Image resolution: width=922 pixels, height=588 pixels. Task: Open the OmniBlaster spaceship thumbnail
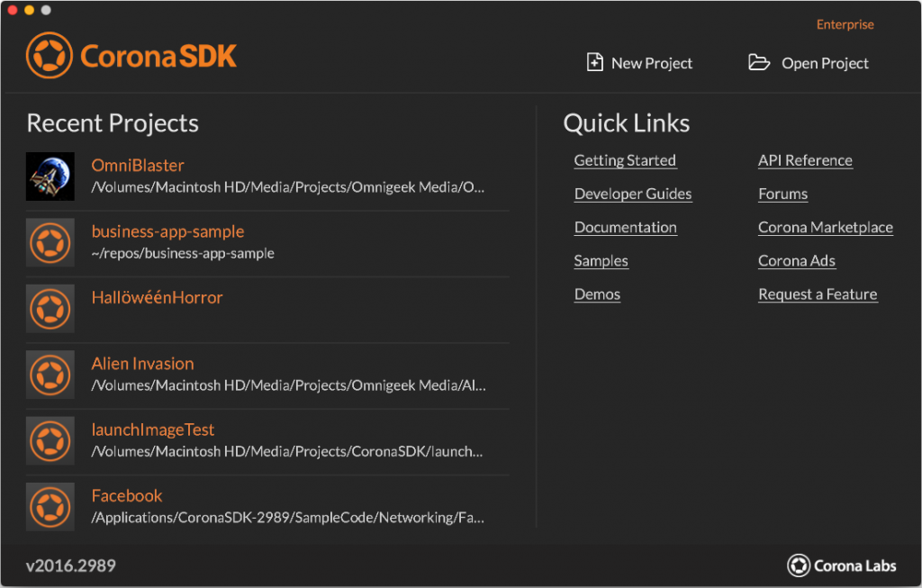tap(50, 176)
